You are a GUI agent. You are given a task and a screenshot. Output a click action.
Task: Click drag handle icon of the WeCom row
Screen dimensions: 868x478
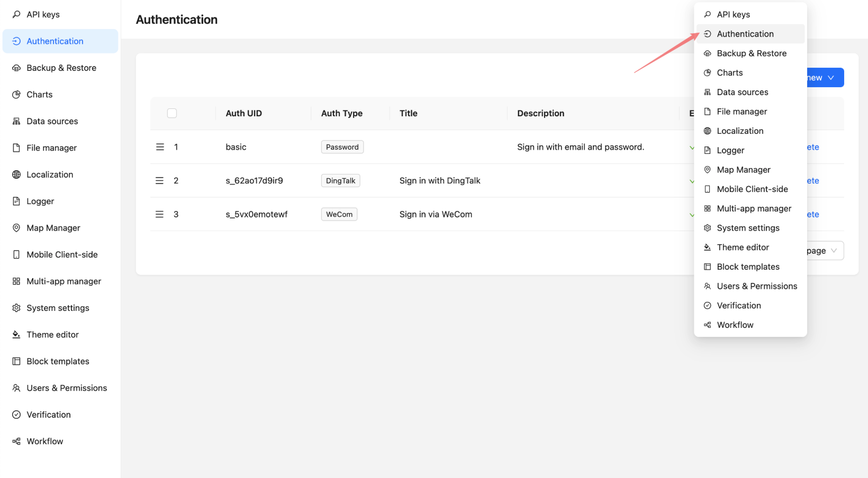[160, 214]
